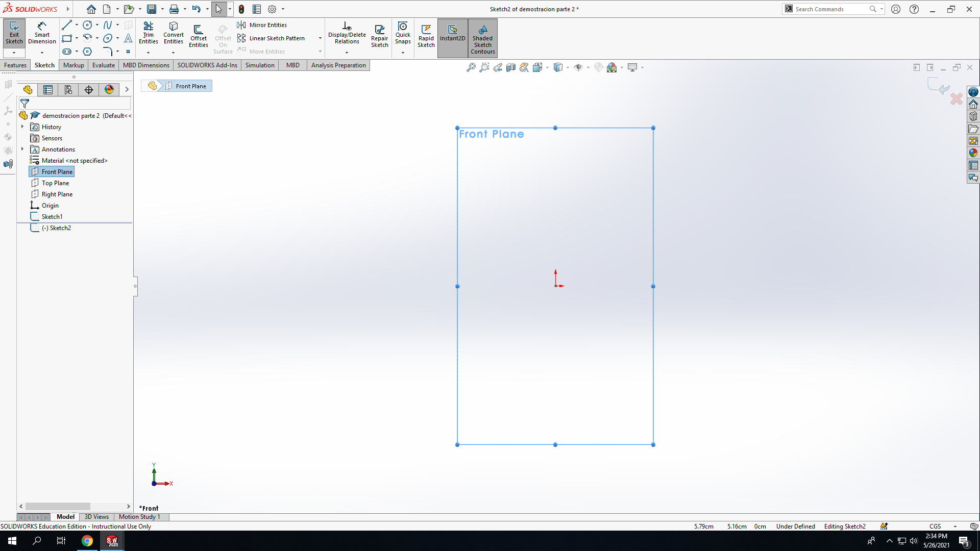Open the MBD Dimensions tab
980x551 pixels.
(146, 65)
